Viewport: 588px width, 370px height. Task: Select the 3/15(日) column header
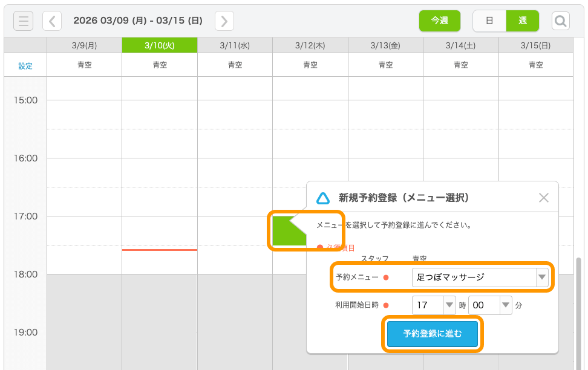pos(535,45)
